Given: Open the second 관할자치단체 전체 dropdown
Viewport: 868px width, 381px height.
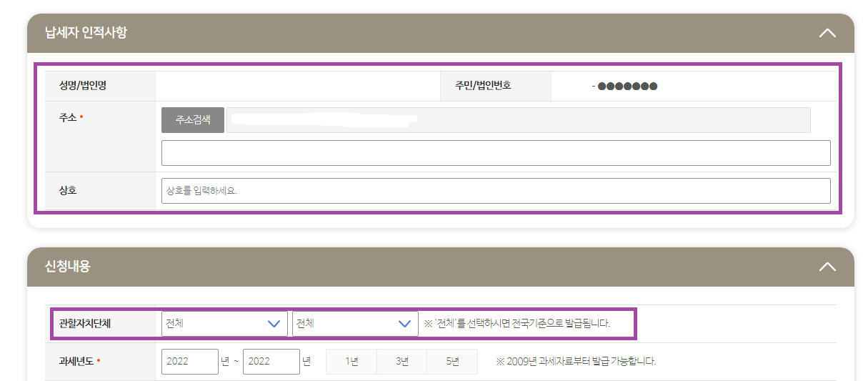Looking at the screenshot, I should [355, 323].
